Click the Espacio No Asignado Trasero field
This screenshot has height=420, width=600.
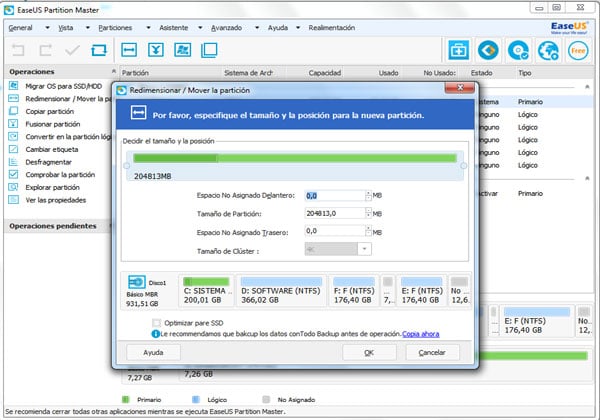335,231
